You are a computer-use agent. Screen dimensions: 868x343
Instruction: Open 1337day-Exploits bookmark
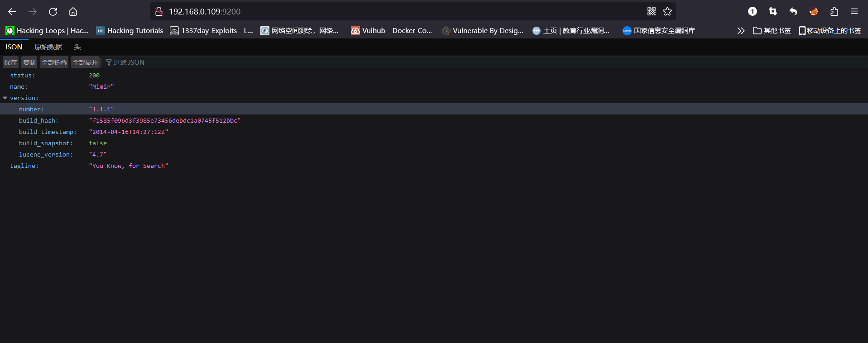point(211,31)
